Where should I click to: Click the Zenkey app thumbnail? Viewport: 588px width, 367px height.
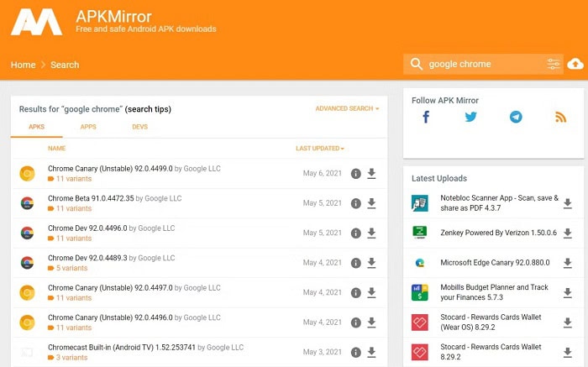[x=420, y=233]
